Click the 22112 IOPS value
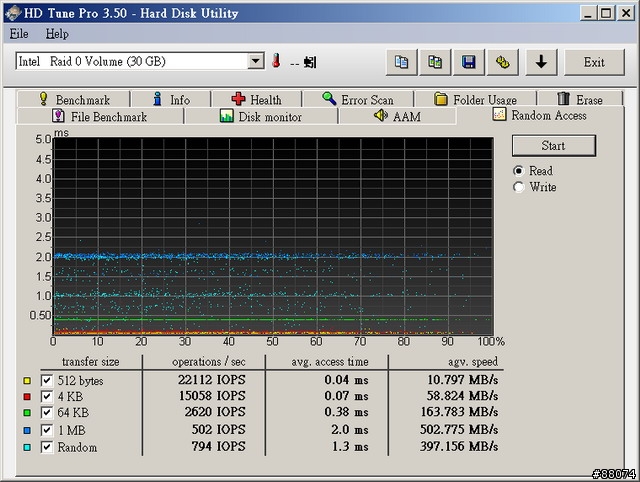The width and height of the screenshot is (640, 482). (211, 380)
